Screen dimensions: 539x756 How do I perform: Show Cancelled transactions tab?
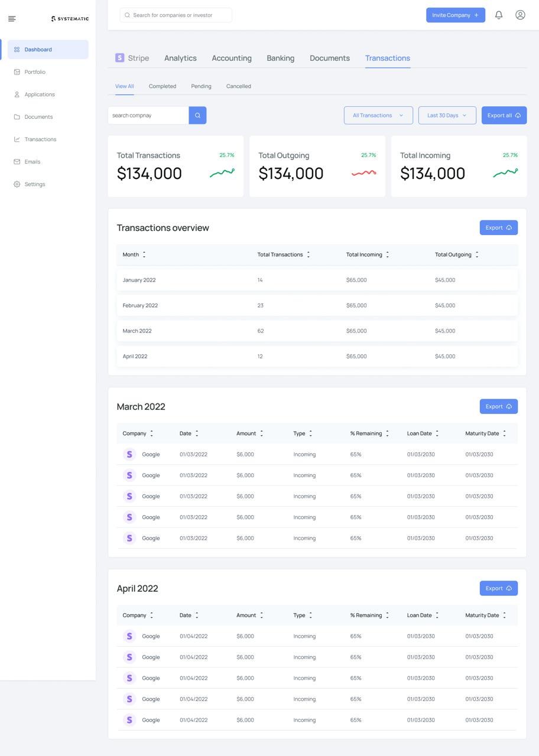[x=239, y=86]
